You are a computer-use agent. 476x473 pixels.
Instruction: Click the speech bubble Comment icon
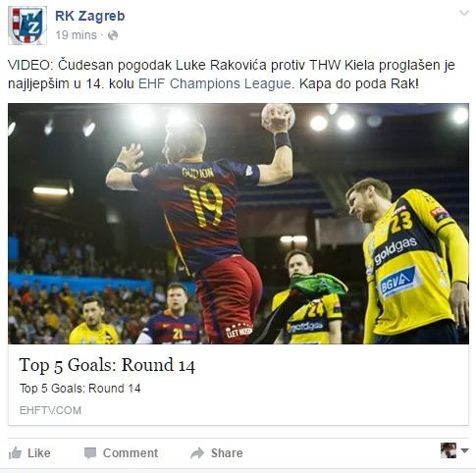pos(90,453)
